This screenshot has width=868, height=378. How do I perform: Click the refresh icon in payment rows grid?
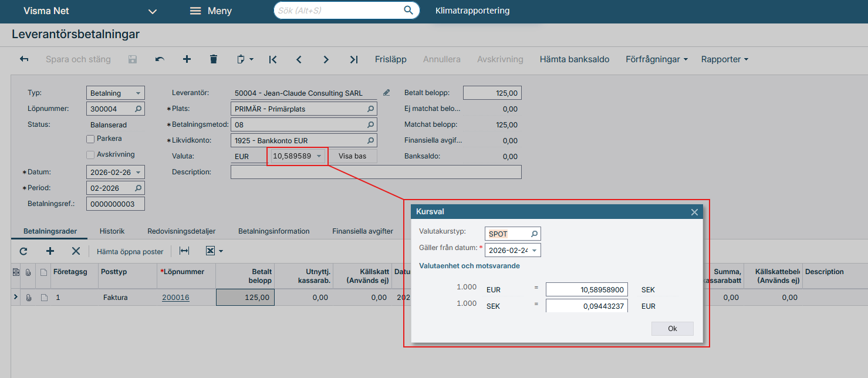pyautogui.click(x=23, y=251)
